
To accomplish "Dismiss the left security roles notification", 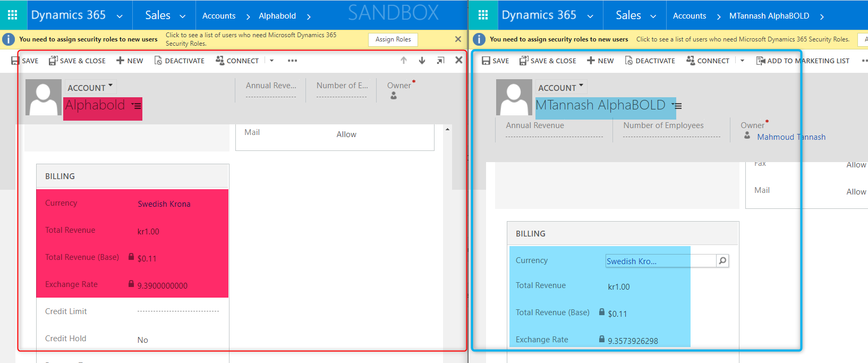I will coord(458,39).
